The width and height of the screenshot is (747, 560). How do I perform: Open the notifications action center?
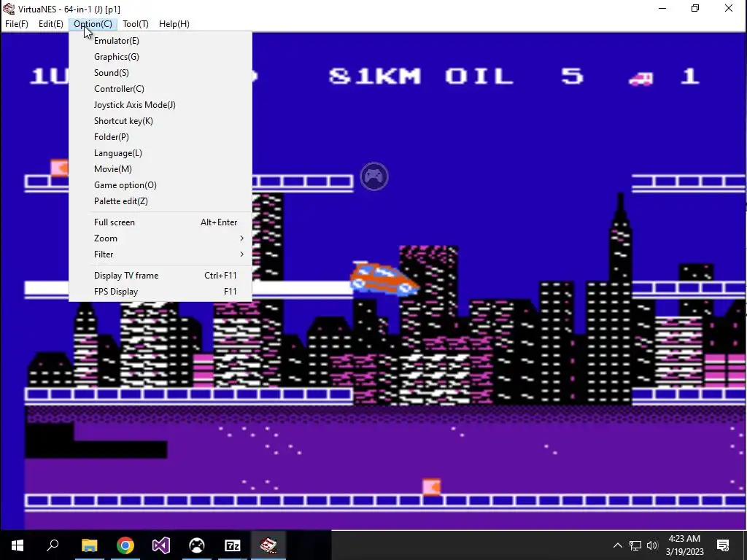click(723, 545)
